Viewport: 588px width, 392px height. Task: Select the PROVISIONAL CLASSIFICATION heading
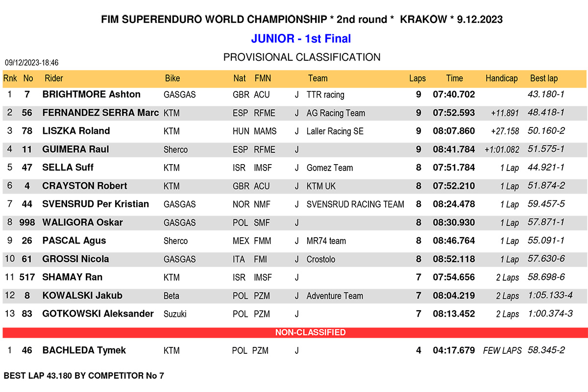[302, 57]
